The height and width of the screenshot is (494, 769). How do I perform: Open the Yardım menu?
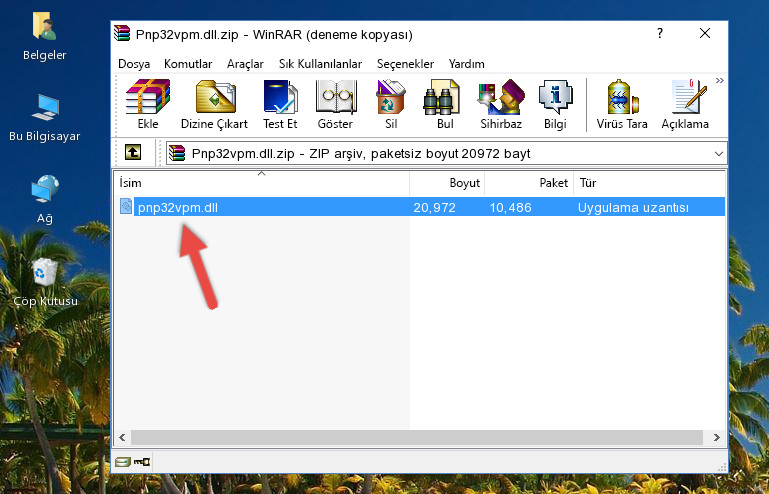point(466,64)
